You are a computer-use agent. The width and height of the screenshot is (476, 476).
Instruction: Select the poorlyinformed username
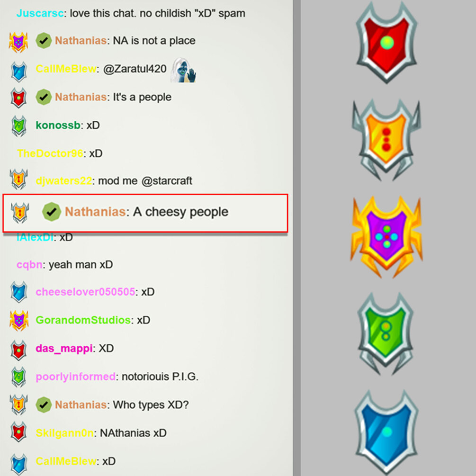click(76, 377)
